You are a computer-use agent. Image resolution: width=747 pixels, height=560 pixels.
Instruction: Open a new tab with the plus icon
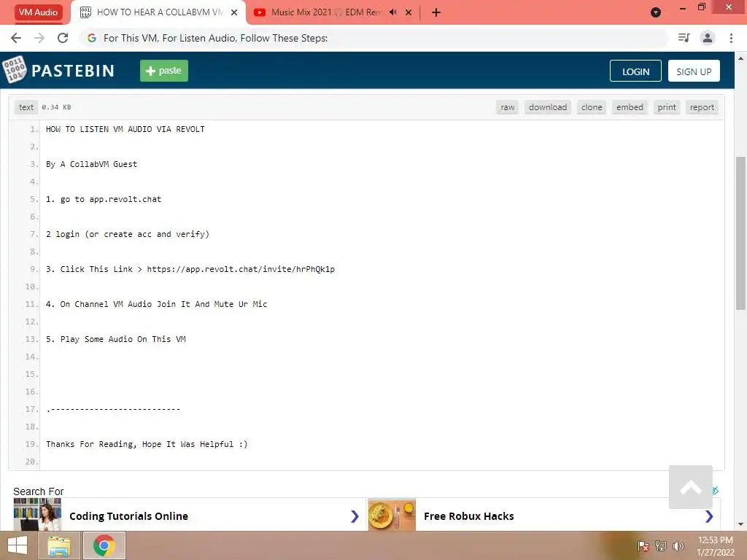tap(436, 12)
